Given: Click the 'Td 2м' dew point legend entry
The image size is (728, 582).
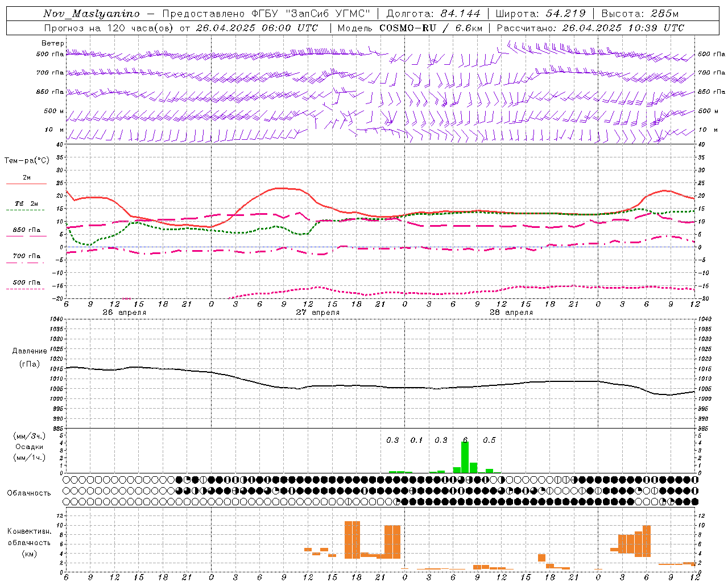Looking at the screenshot, I should click(27, 203).
